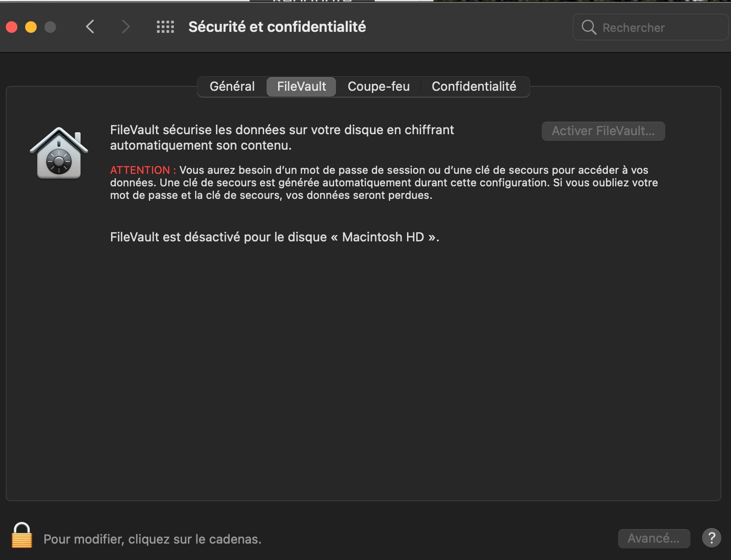The height and width of the screenshot is (560, 731).
Task: Show all preferences via the grid icon
Action: click(x=165, y=27)
